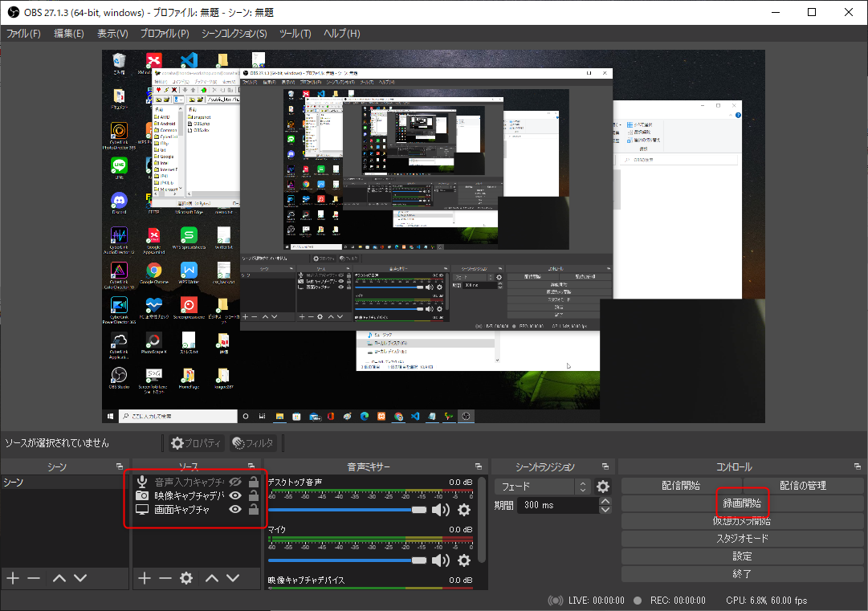
Task: Toggle スタジオモード button
Action: [743, 539]
